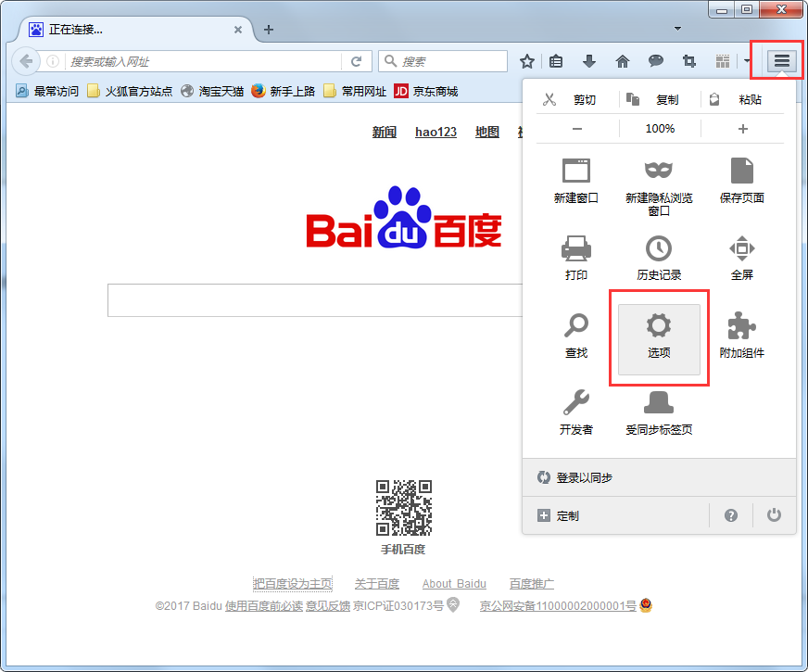Click the back navigation arrow
Image resolution: width=808 pixels, height=672 pixels.
coord(26,62)
